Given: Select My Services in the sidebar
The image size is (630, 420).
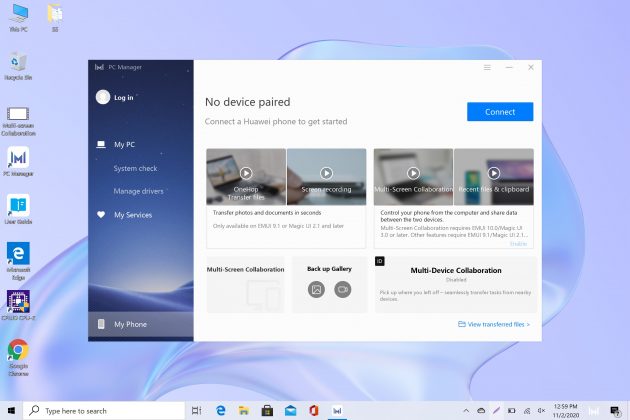Looking at the screenshot, I should [132, 215].
